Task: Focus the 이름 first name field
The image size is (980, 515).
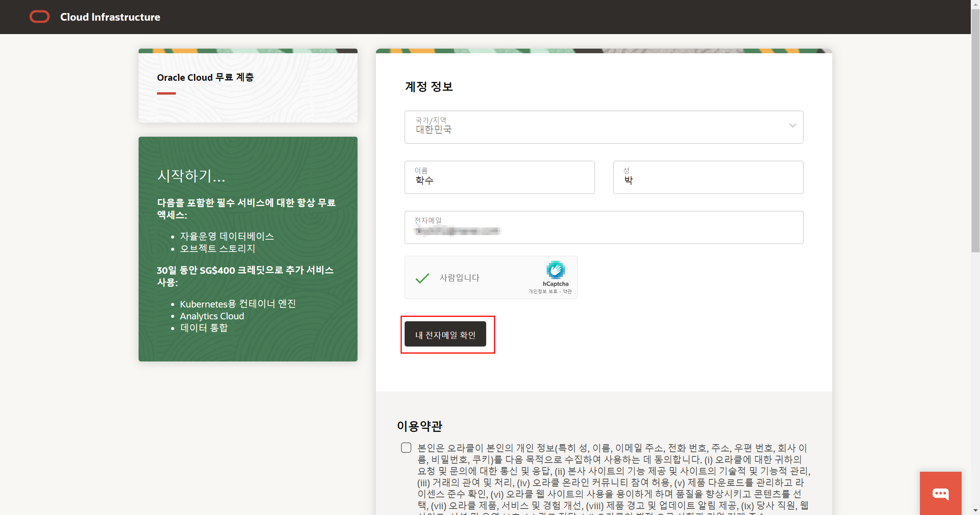Action: tap(499, 178)
